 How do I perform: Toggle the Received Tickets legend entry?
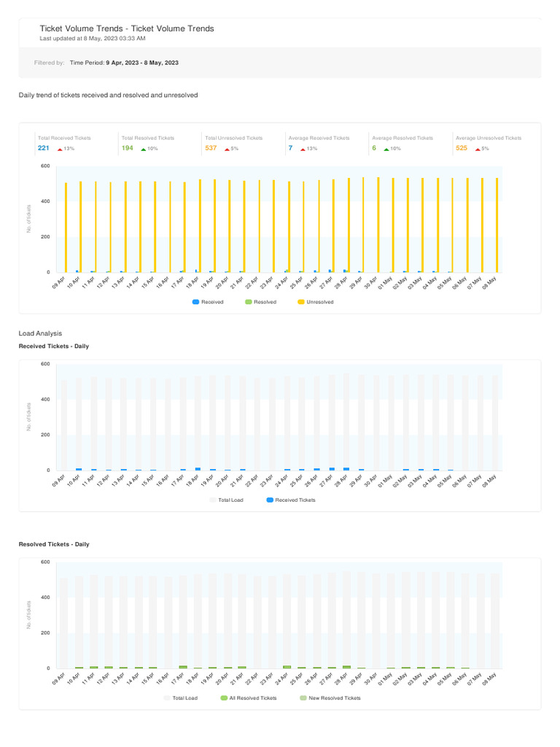pos(291,500)
